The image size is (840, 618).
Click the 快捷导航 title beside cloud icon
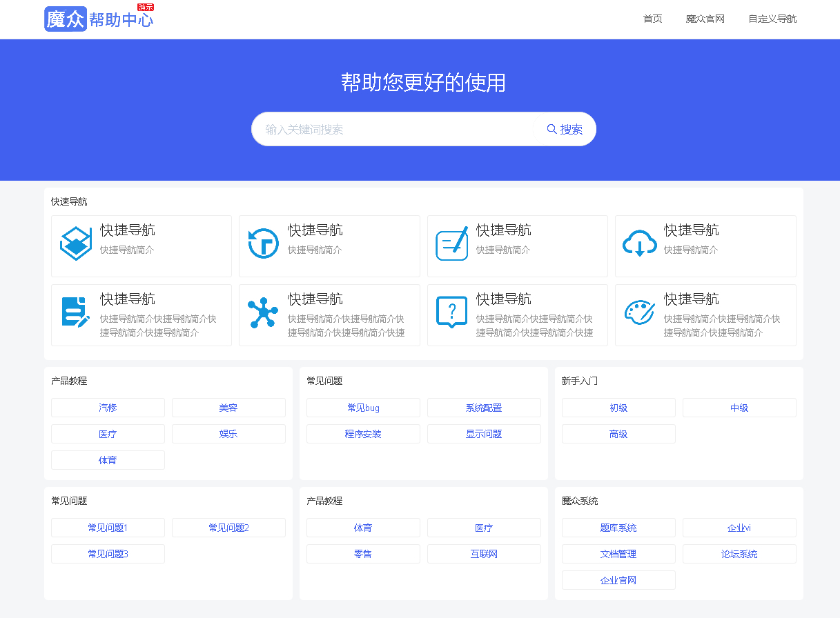point(692,230)
